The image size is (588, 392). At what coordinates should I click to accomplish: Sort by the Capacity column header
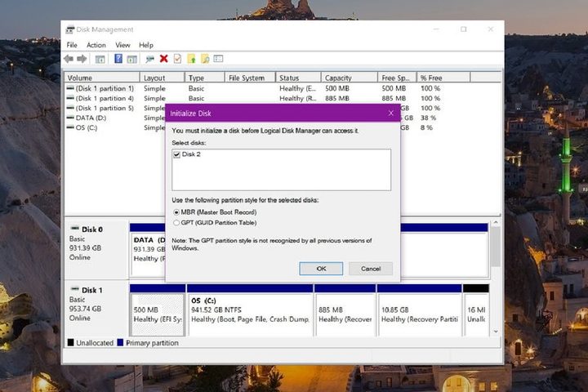[349, 78]
